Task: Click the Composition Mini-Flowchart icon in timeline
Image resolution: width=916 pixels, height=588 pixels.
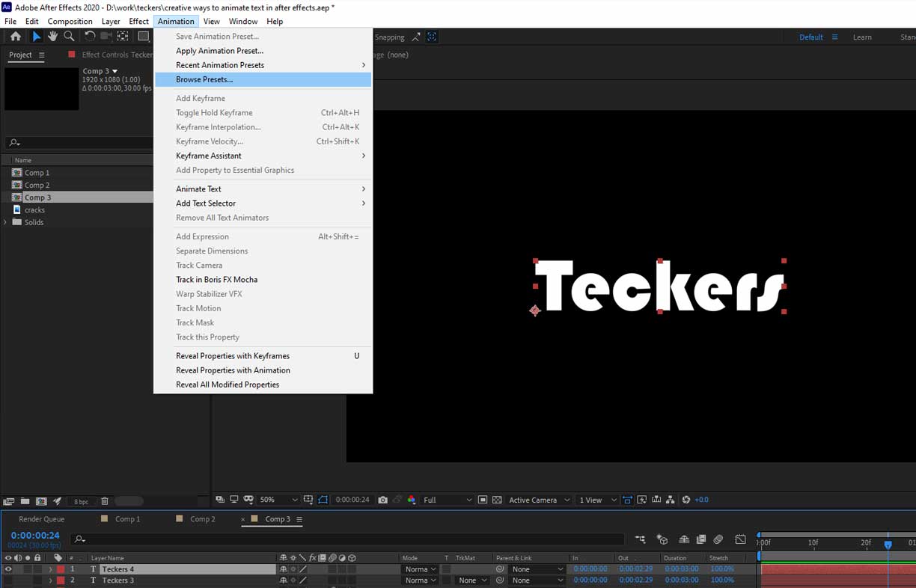Action: (640, 539)
